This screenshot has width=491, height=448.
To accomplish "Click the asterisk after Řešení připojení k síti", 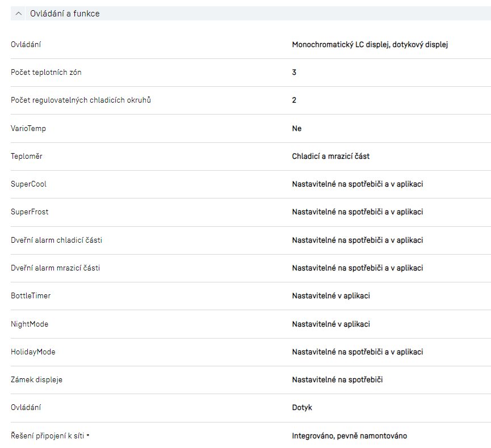I will point(88,436).
